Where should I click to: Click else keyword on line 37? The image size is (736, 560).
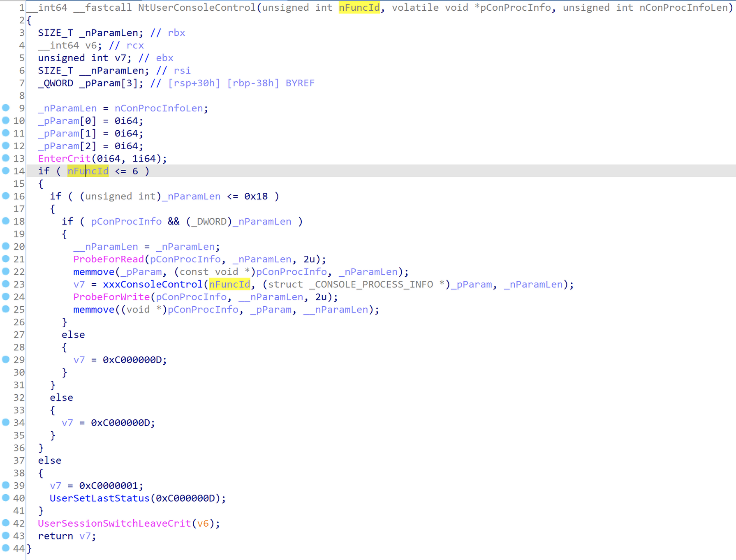tap(50, 460)
